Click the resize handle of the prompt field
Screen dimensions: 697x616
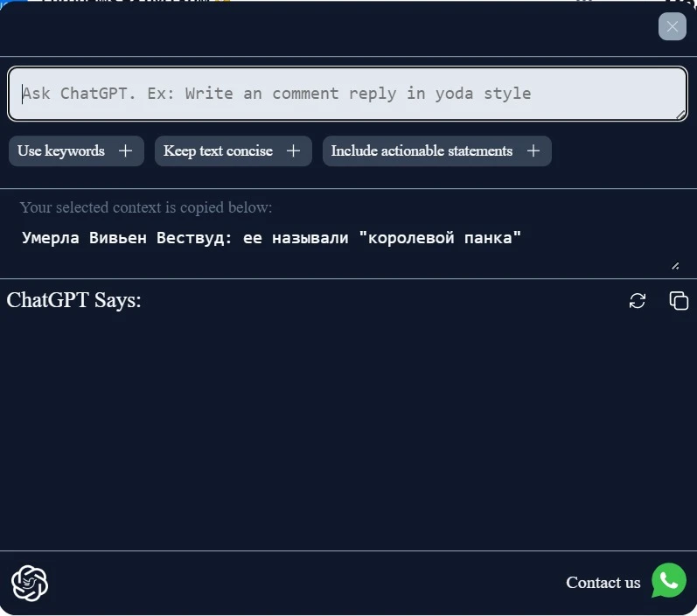pyautogui.click(x=680, y=115)
